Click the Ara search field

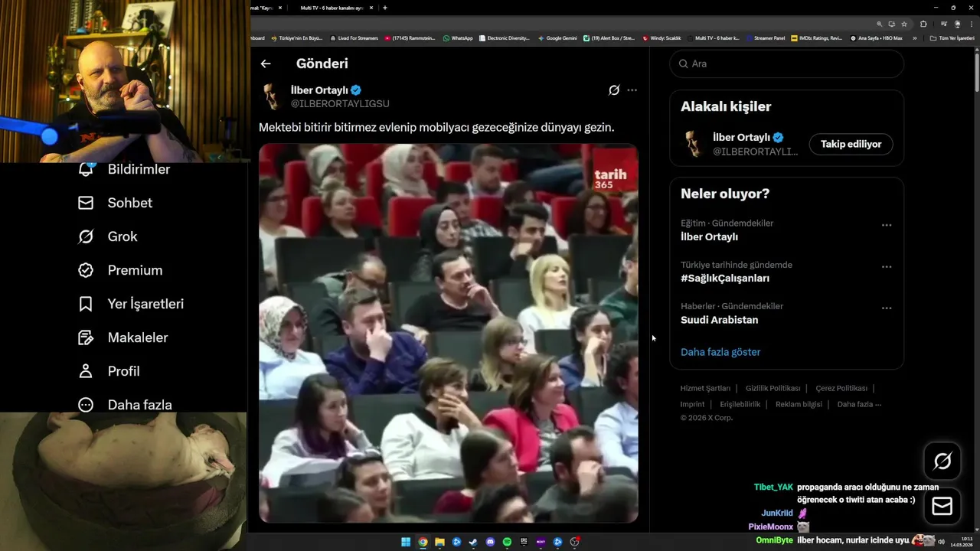click(x=786, y=64)
